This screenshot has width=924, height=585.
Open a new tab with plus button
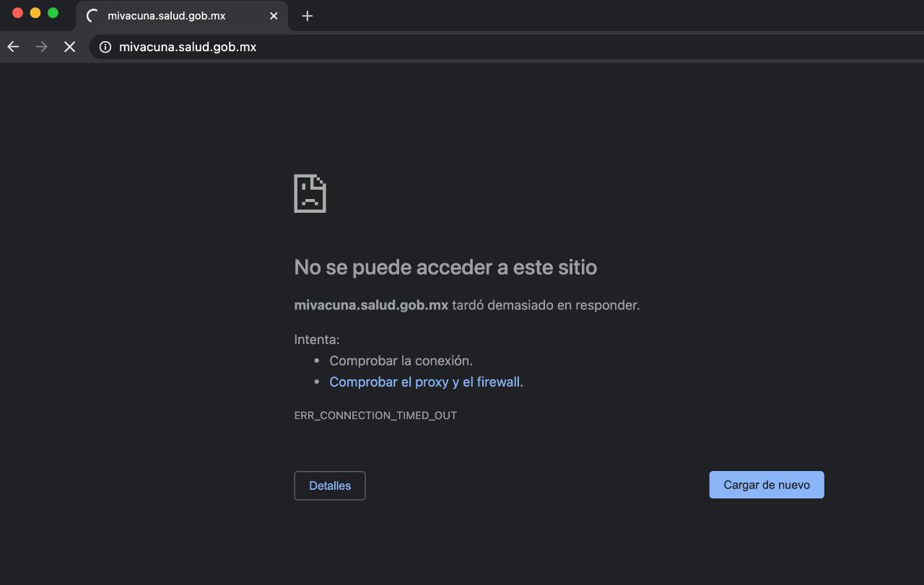(x=307, y=16)
